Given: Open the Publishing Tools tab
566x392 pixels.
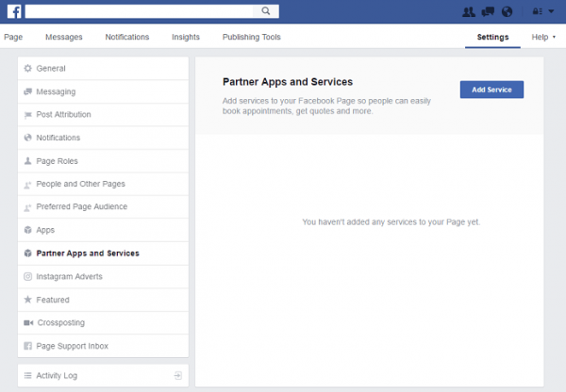Looking at the screenshot, I should coord(252,37).
